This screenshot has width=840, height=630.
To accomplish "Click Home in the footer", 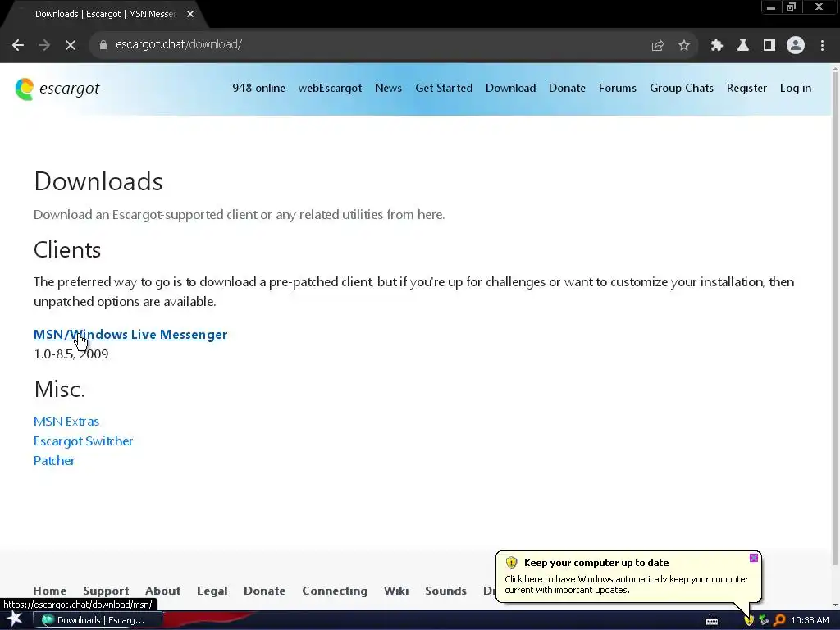I will click(x=49, y=591).
